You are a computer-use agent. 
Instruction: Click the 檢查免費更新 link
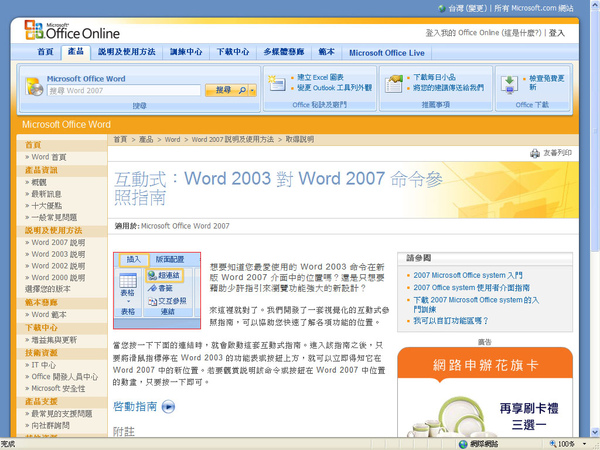point(546,83)
